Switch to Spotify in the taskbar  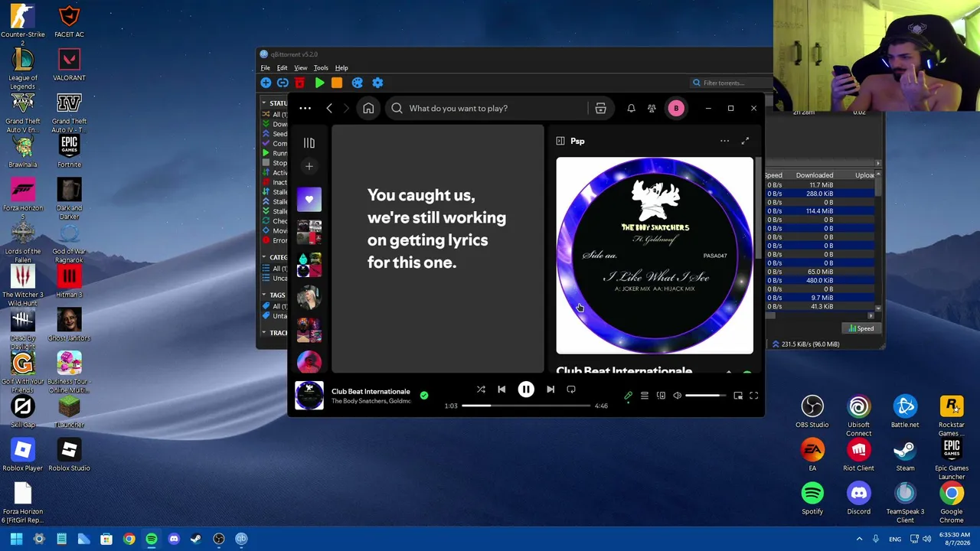[152, 539]
